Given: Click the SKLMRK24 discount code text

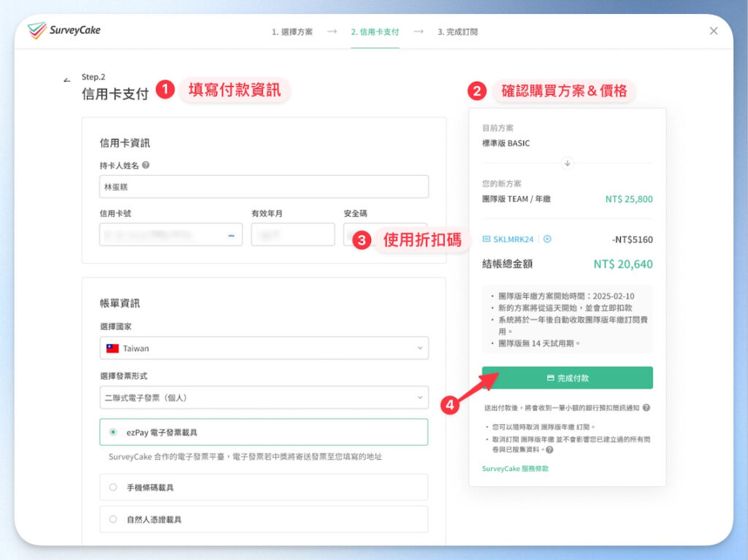Looking at the screenshot, I should pyautogui.click(x=514, y=239).
